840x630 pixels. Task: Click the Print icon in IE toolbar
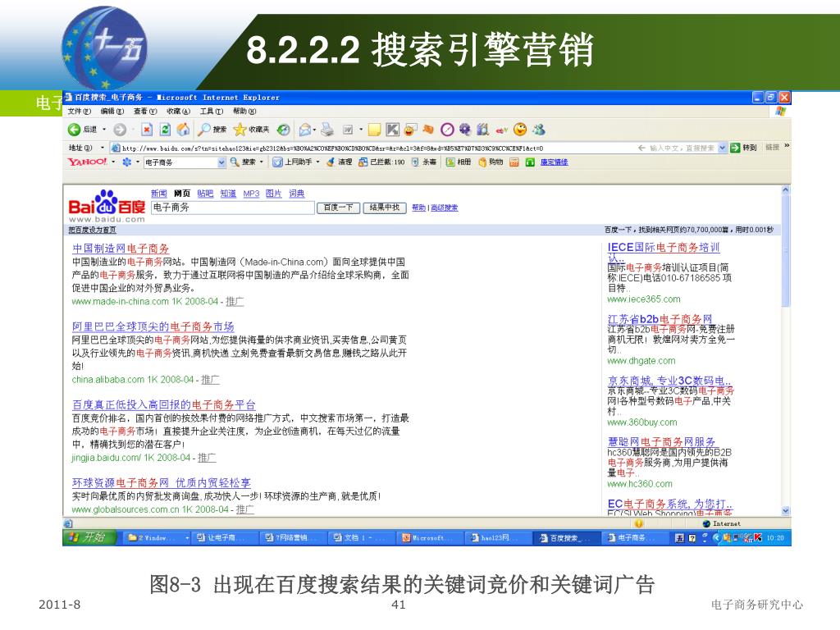coord(327,130)
